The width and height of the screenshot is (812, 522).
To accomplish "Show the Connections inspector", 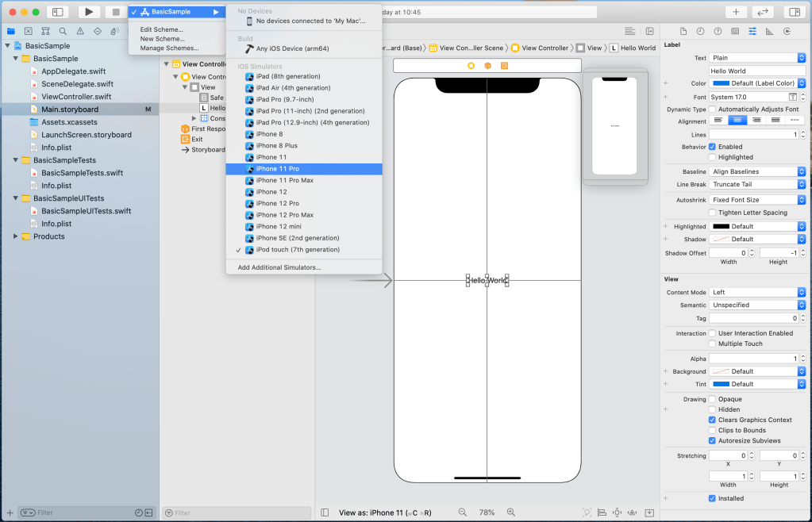I will tap(787, 31).
